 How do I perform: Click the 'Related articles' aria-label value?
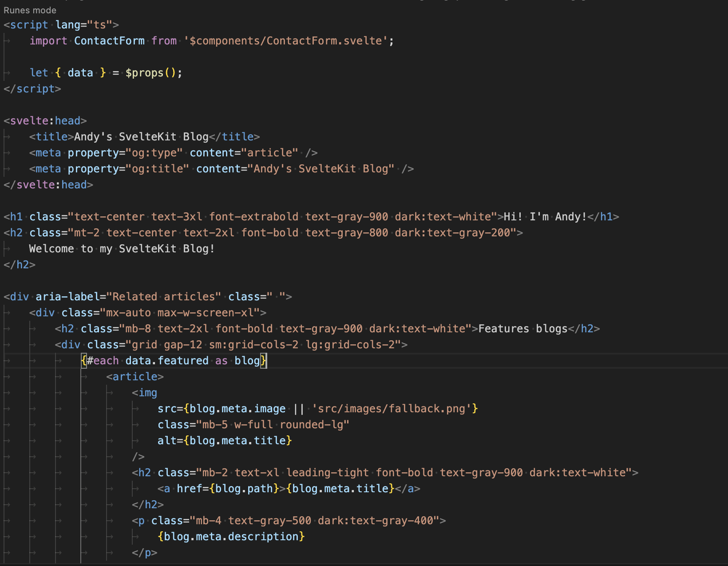(x=164, y=297)
